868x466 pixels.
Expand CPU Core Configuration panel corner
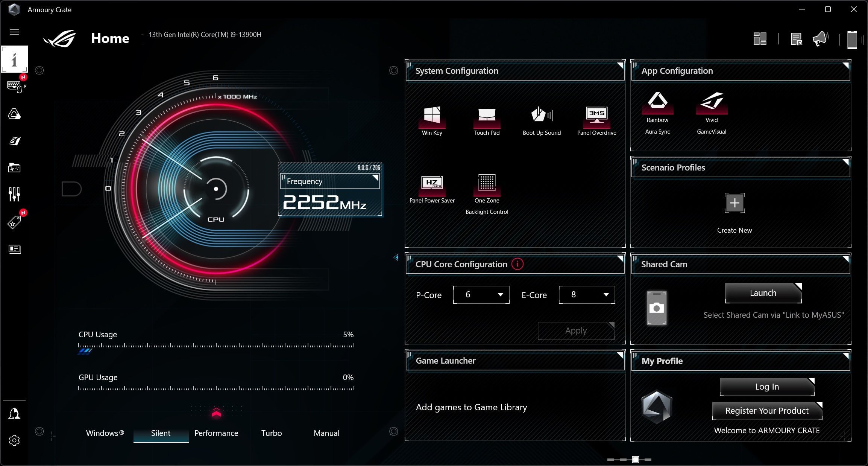pos(620,259)
